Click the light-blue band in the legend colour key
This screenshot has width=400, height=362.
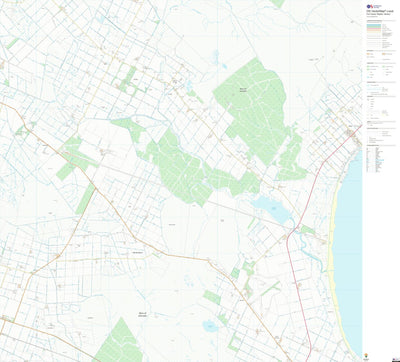[x=374, y=26]
